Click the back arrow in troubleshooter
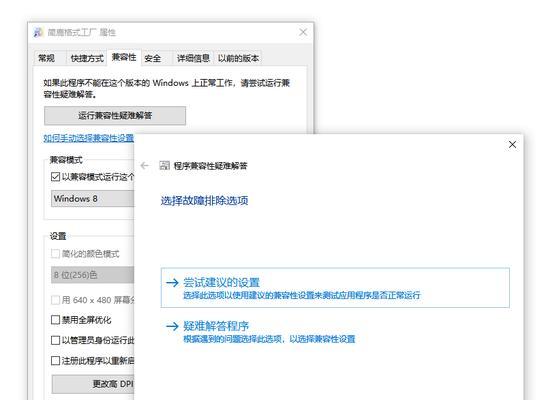 coord(145,166)
